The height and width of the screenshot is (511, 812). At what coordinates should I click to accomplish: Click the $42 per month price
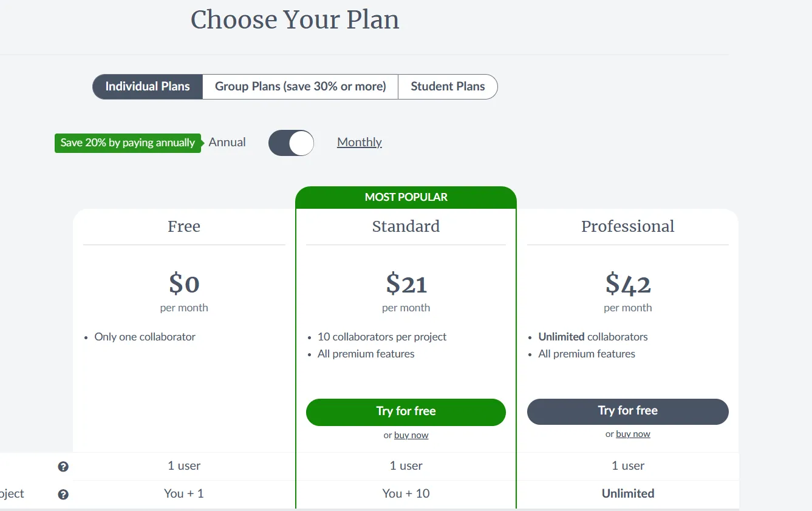[627, 284]
